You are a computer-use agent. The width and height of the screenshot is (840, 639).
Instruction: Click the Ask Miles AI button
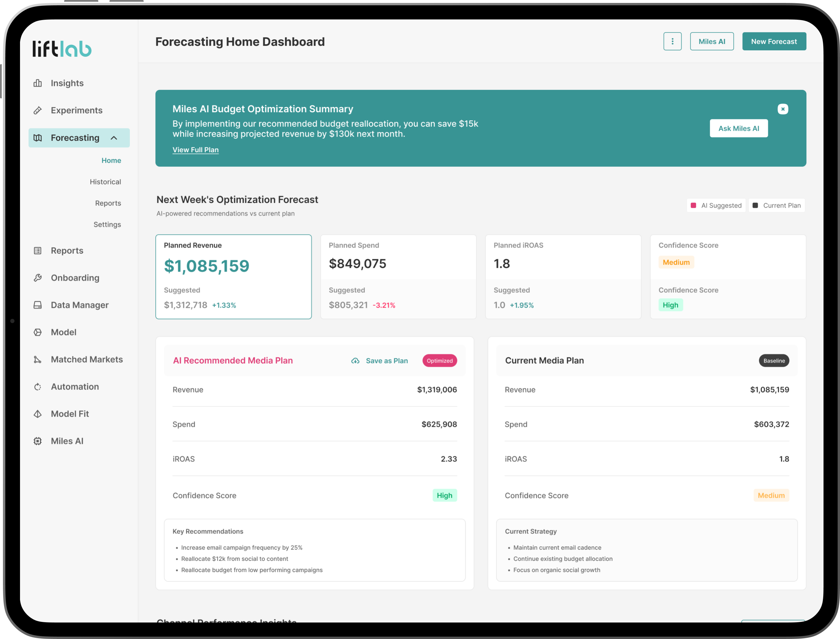click(x=738, y=129)
